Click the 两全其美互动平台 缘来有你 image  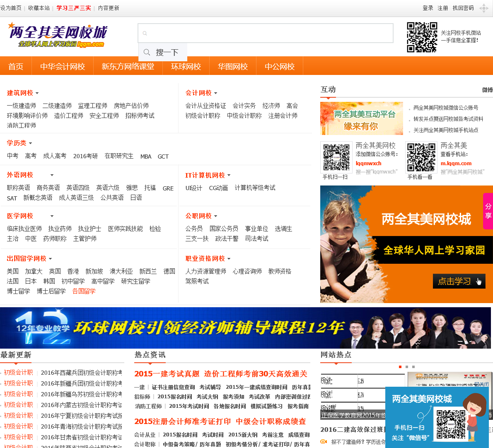[x=362, y=118]
